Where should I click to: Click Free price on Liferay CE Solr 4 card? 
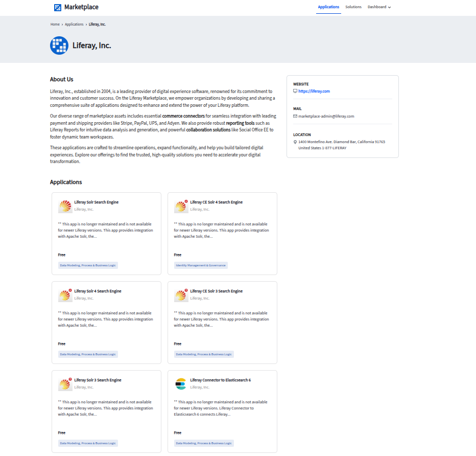coord(178,255)
